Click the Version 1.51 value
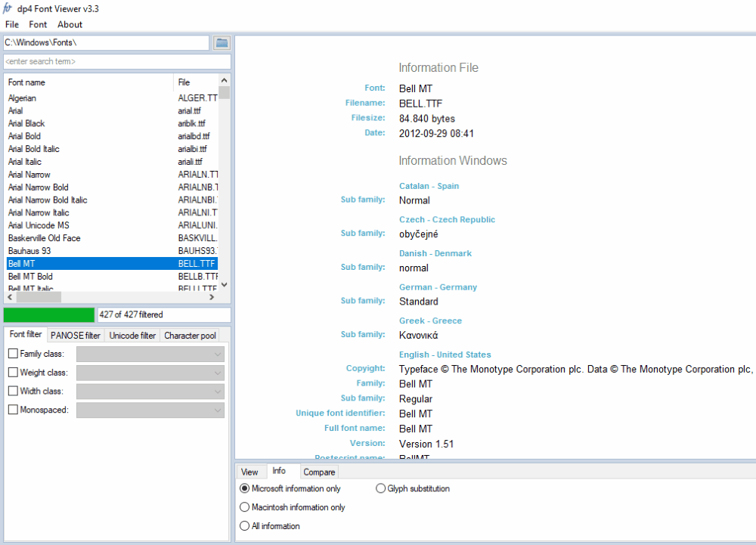756x545 pixels. coord(426,444)
